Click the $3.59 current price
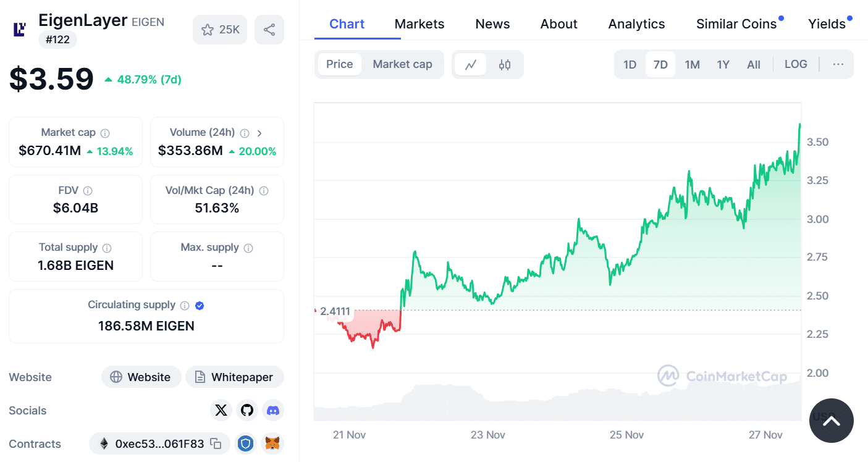868x462 pixels. (x=51, y=79)
